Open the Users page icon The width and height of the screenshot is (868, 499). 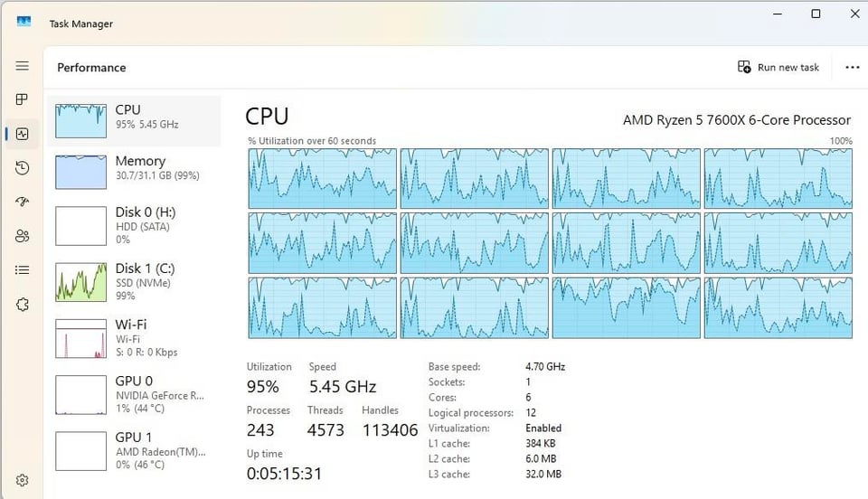point(23,236)
